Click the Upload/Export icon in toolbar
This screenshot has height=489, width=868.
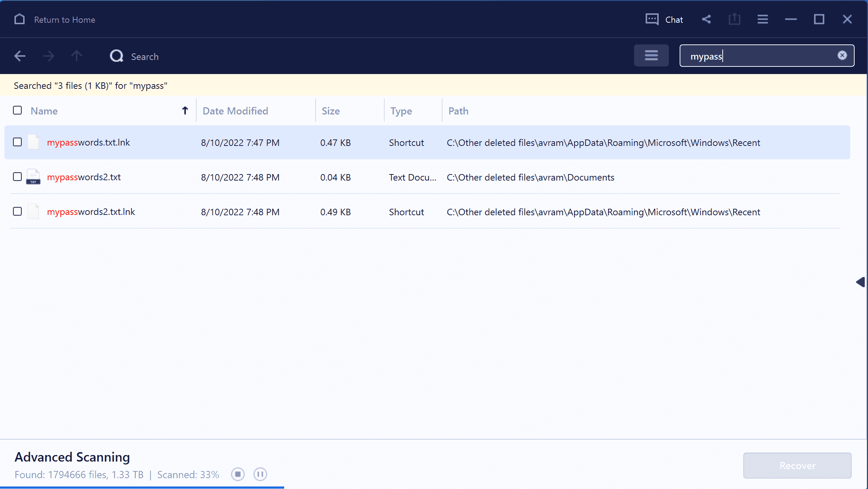(x=734, y=20)
